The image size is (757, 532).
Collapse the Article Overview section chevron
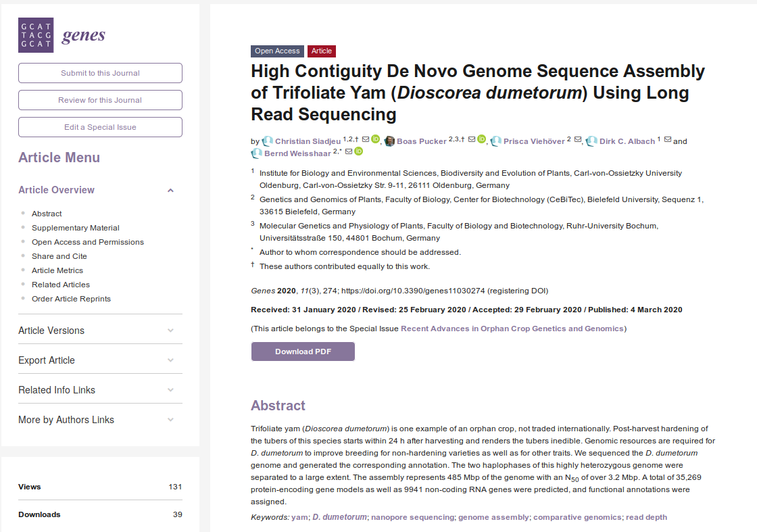(x=170, y=190)
